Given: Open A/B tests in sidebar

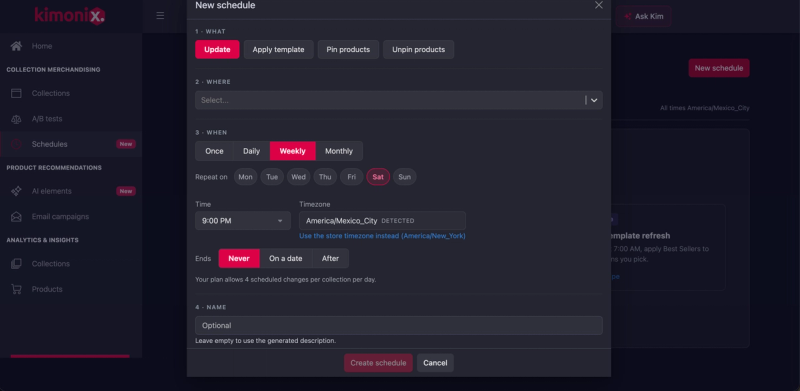Looking at the screenshot, I should click(71, 119).
